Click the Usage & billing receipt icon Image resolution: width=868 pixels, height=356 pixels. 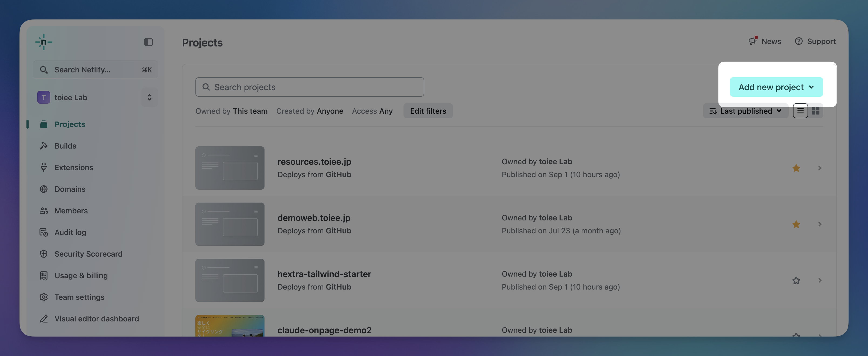point(44,275)
